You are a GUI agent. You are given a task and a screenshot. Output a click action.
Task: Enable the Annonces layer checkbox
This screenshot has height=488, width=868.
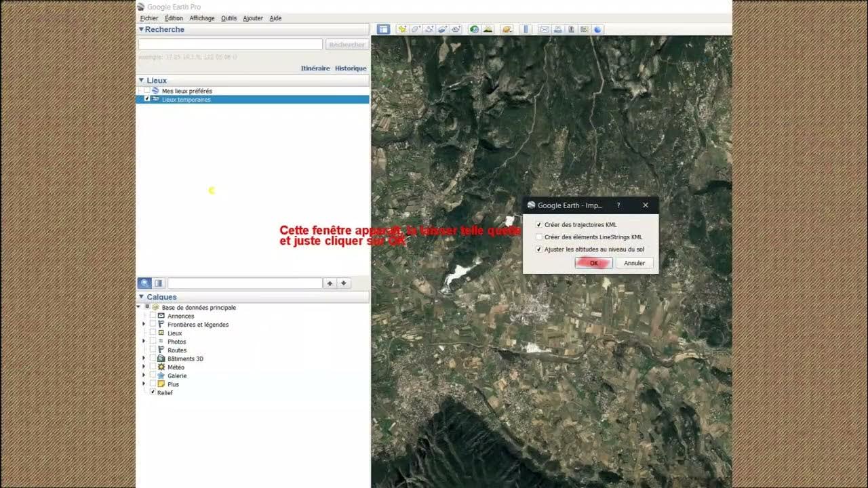tap(153, 316)
